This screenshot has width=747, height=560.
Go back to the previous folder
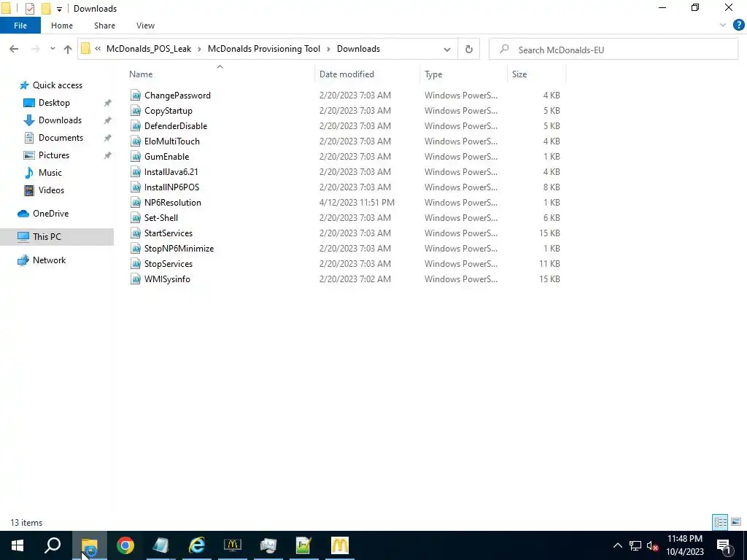tap(14, 49)
